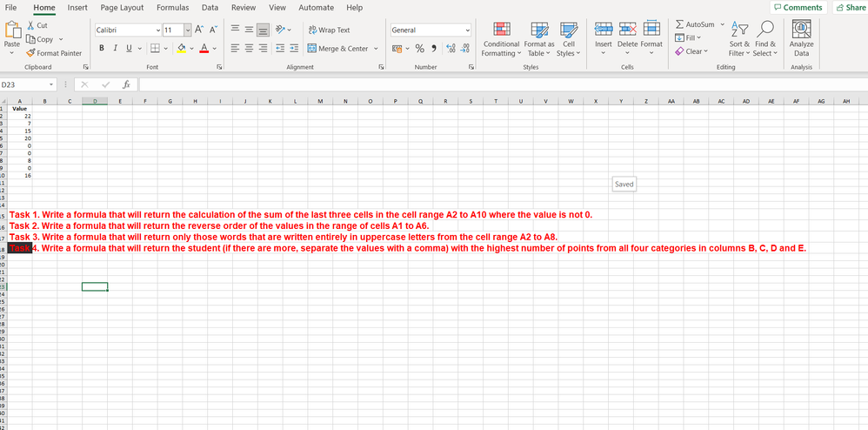
Task: Open the Paste options arrow
Action: click(x=12, y=53)
